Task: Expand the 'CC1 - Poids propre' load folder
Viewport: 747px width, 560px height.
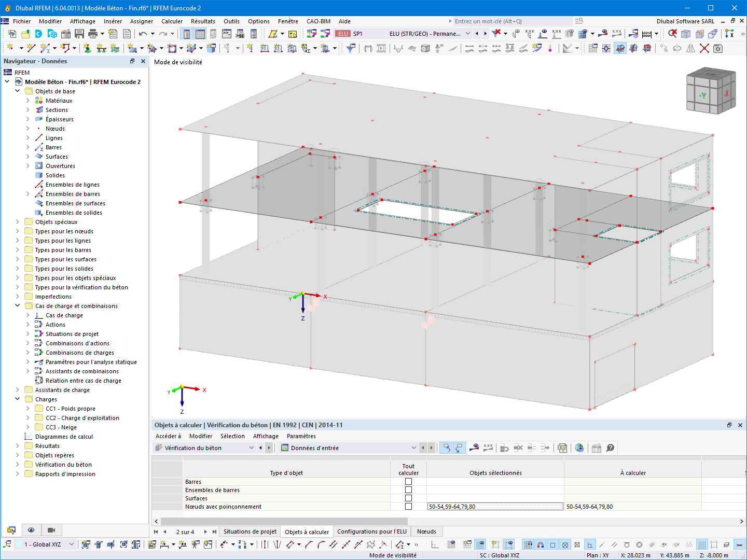Action: 28,409
